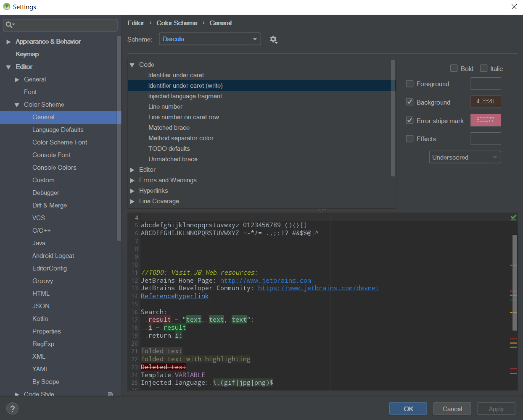Click the help question mark button
The image size is (523, 420).
pyautogui.click(x=13, y=408)
